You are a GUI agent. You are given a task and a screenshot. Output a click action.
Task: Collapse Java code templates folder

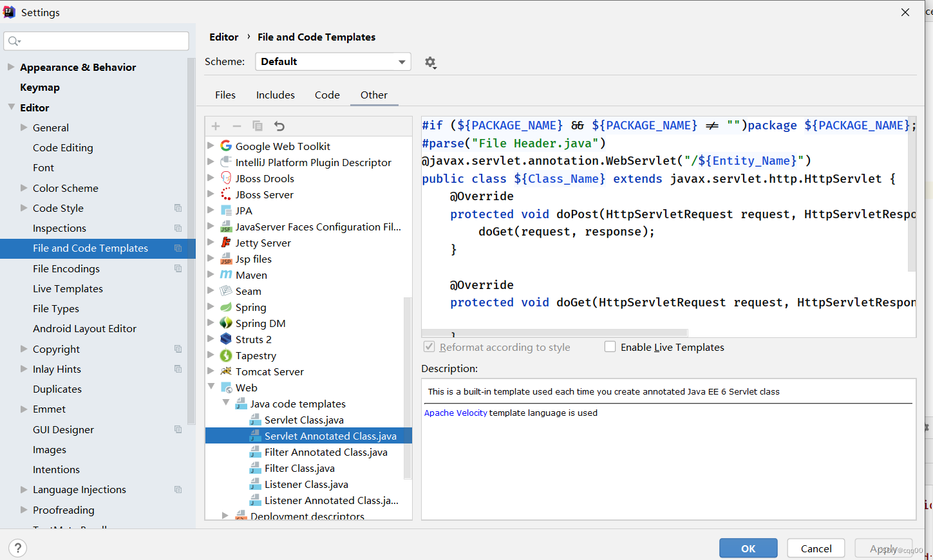(x=226, y=404)
